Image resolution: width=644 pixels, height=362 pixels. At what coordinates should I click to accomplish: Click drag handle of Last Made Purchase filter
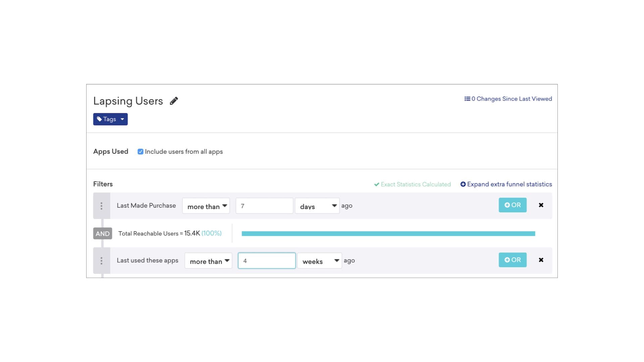(x=101, y=206)
